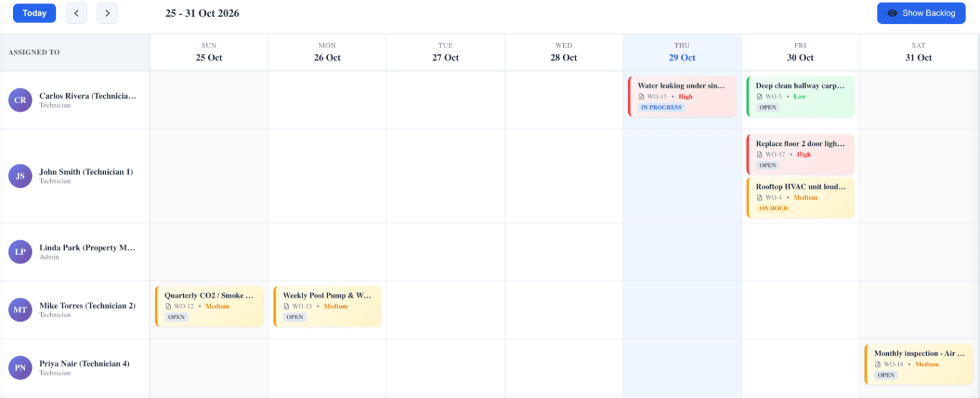980x398 pixels.
Task: Click the Low priority label on WO-5
Action: pos(799,96)
